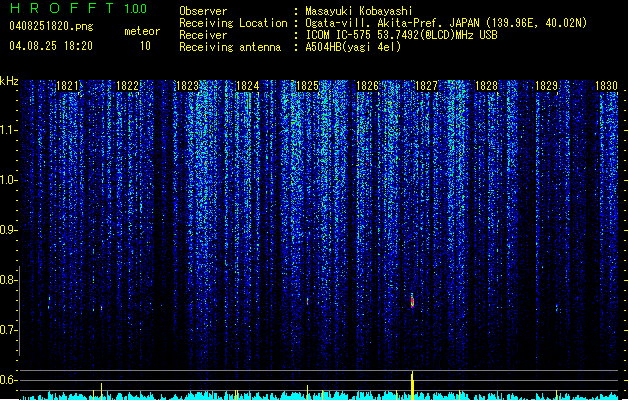The width and height of the screenshot is (629, 400).
Task: Click antenna value A504HB(yagi 4el)
Action: pos(353,47)
